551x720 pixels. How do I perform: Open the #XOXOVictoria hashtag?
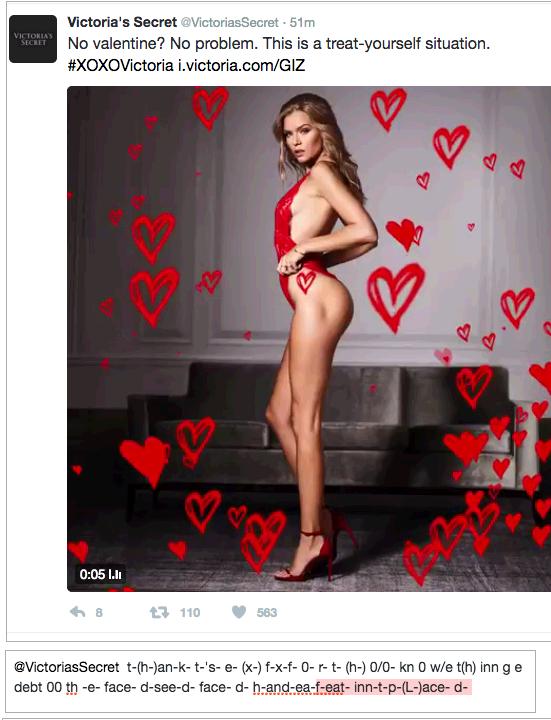120,65
